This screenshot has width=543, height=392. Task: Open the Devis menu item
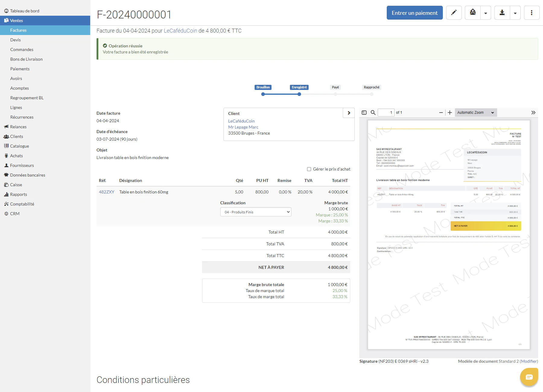point(15,40)
